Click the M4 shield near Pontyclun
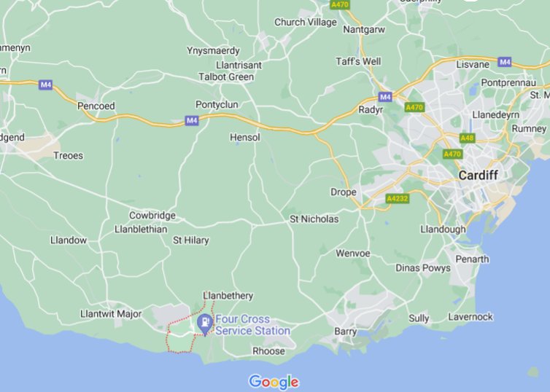The width and height of the screenshot is (550, 392). point(192,120)
